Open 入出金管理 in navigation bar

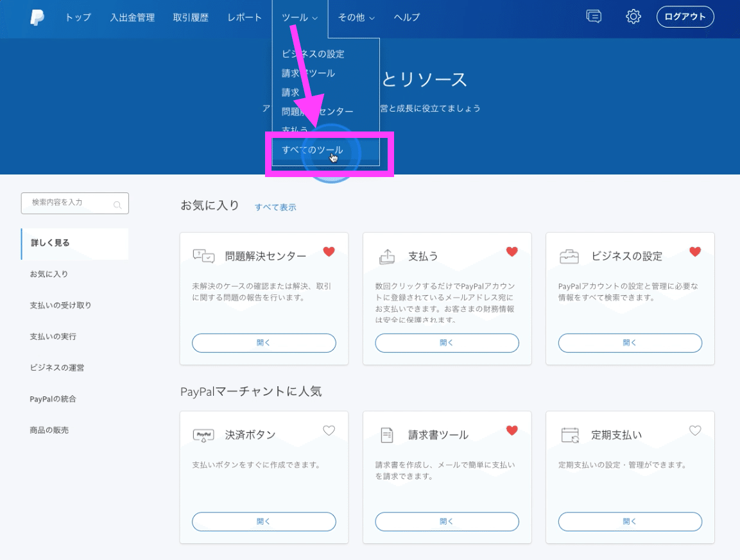pyautogui.click(x=132, y=17)
